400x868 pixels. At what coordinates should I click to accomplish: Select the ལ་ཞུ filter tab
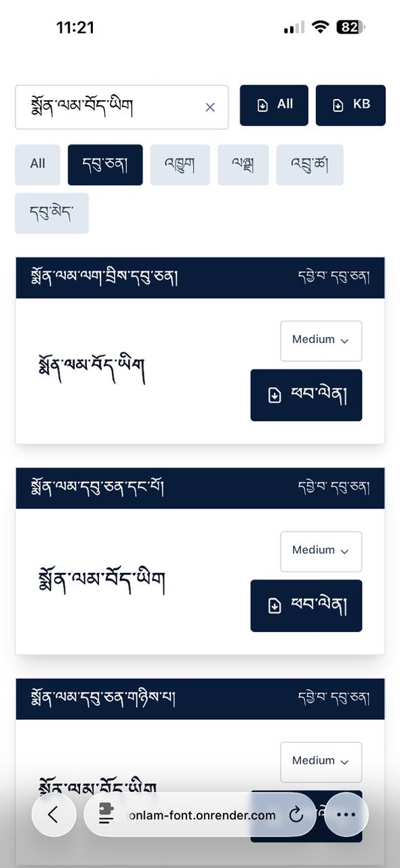pos(243,165)
